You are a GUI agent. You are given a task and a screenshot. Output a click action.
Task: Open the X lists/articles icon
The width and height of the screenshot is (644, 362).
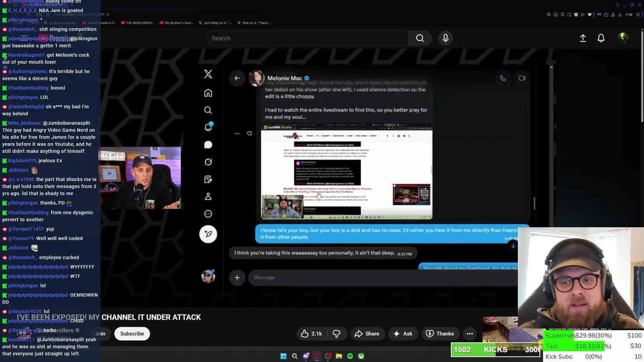(x=208, y=179)
